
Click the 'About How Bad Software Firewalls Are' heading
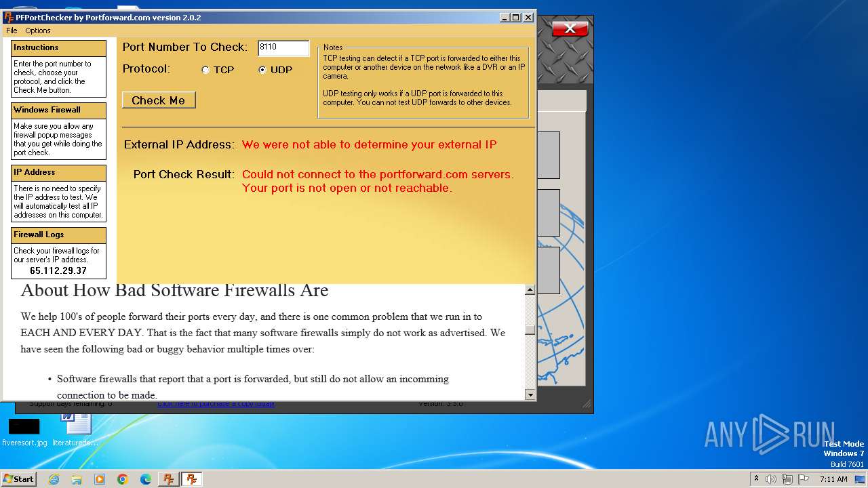point(174,291)
